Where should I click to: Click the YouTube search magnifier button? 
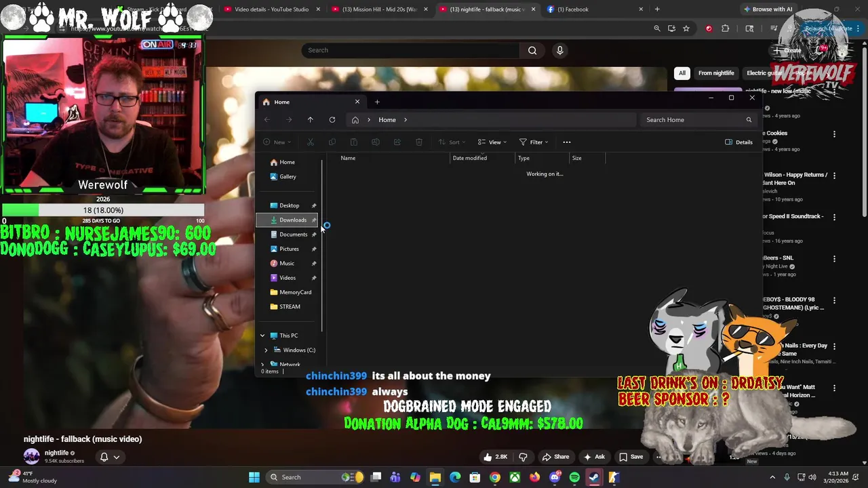pyautogui.click(x=532, y=50)
